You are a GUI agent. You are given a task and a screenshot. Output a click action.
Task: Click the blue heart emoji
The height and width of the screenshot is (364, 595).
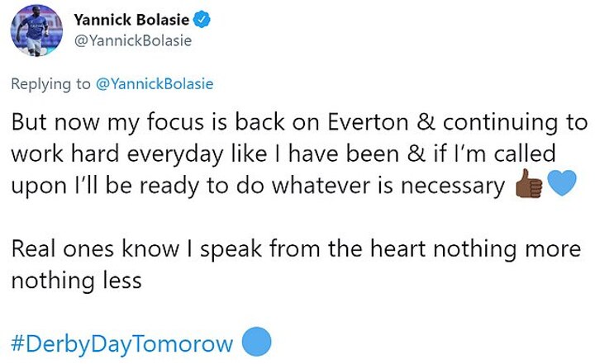pos(560,186)
